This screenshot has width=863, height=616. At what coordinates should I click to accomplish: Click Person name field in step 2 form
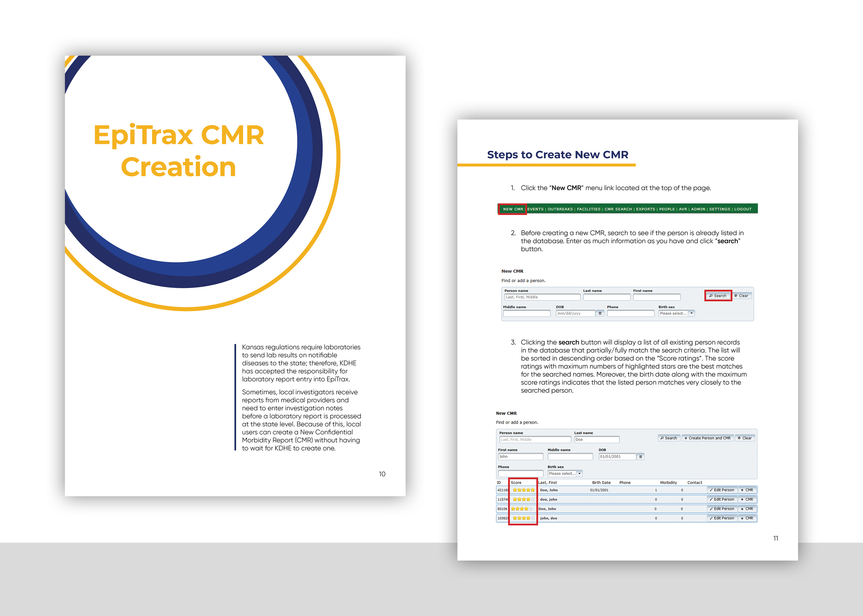point(542,297)
